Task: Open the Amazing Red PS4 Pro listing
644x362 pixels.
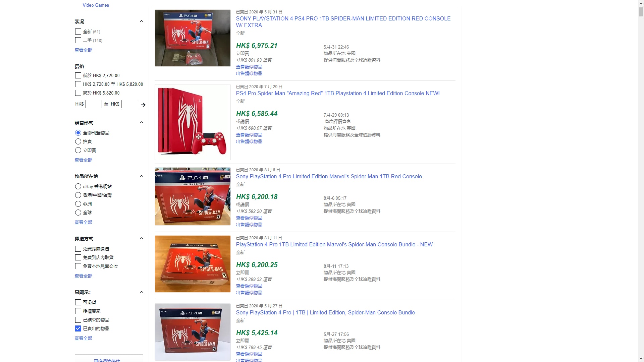Action: click(338, 94)
